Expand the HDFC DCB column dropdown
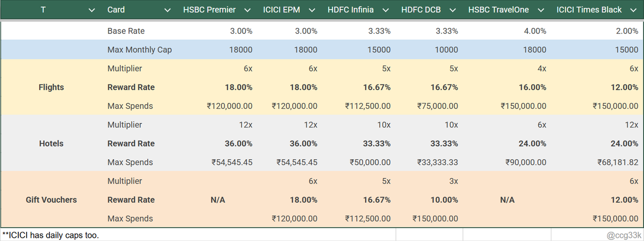Screen dimensions: 644x241 click(452, 10)
